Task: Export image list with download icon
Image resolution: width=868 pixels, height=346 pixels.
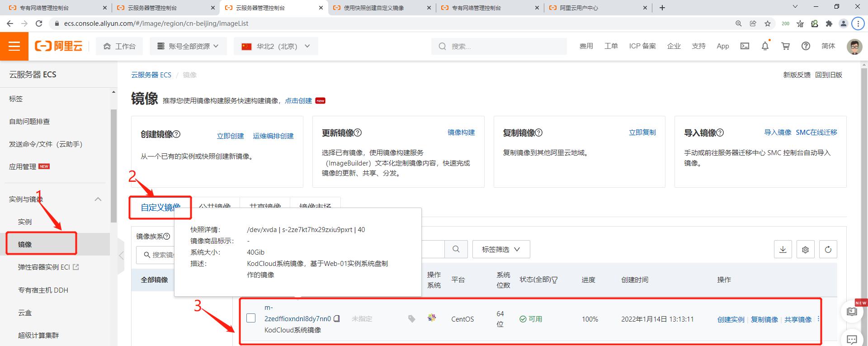Action: [783, 249]
